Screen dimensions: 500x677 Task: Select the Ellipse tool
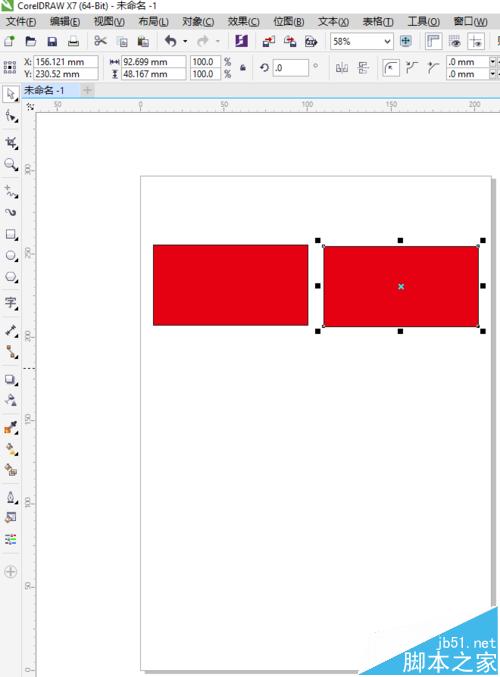11,255
